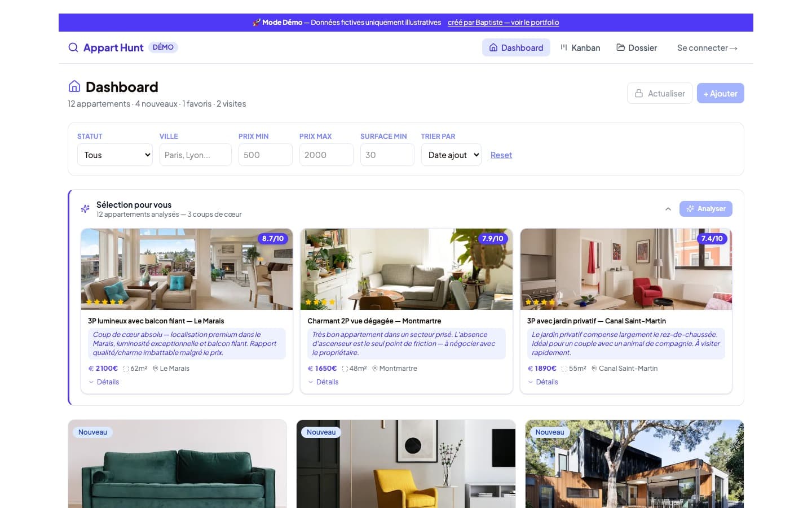The height and width of the screenshot is (508, 812).
Task: Click the lock icon on the Actualiser button
Action: [639, 93]
